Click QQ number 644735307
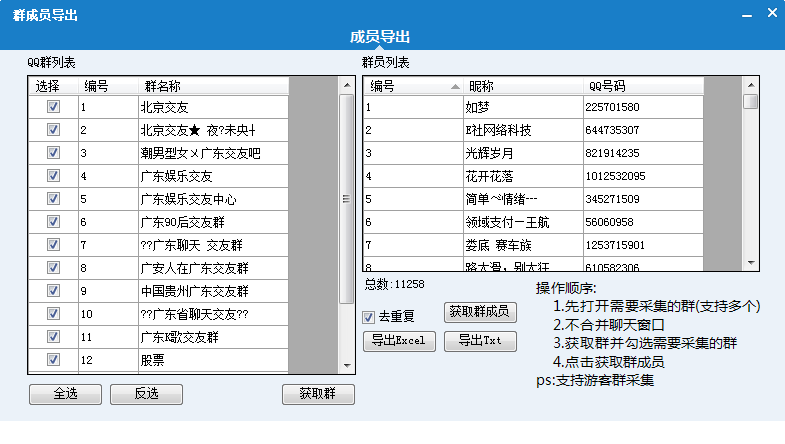Viewport: 785px width, 444px height. click(612, 130)
